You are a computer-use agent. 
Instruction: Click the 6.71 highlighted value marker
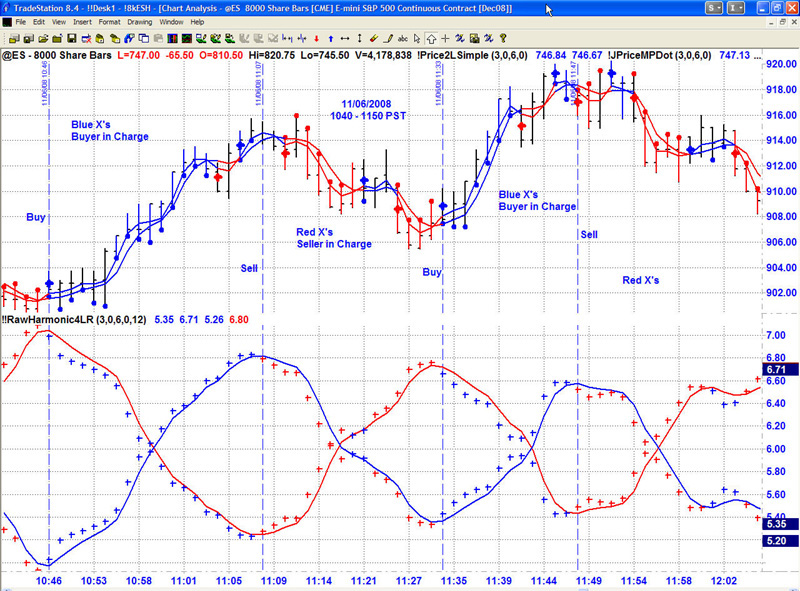[780, 370]
